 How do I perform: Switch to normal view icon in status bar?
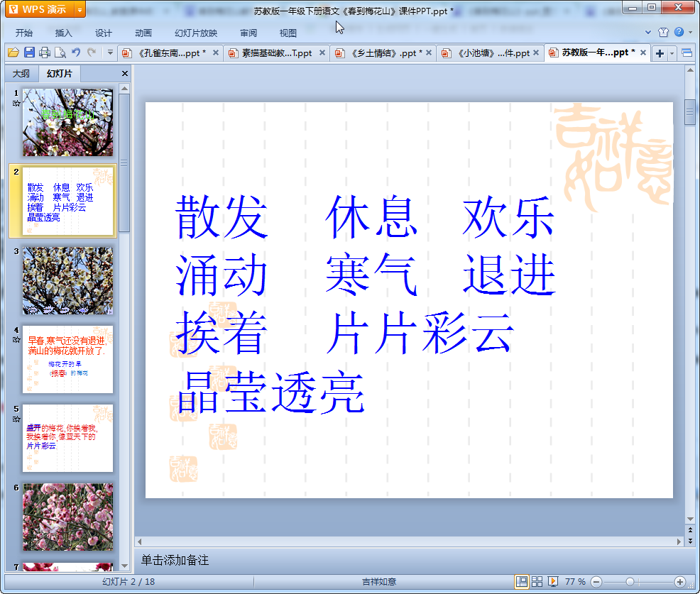tap(521, 581)
